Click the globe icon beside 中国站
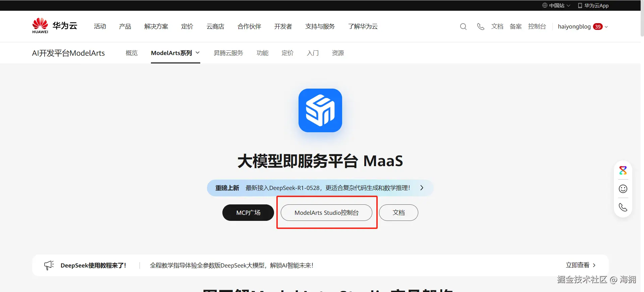The width and height of the screenshot is (644, 292). 545,5
